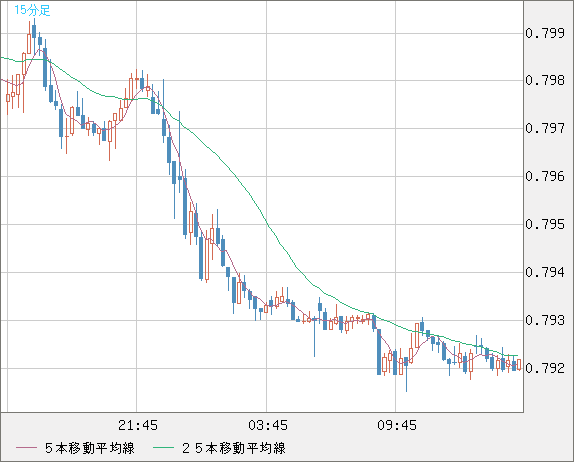
Task: Click the purple 5-period moving average legend line
Action: click(26, 448)
